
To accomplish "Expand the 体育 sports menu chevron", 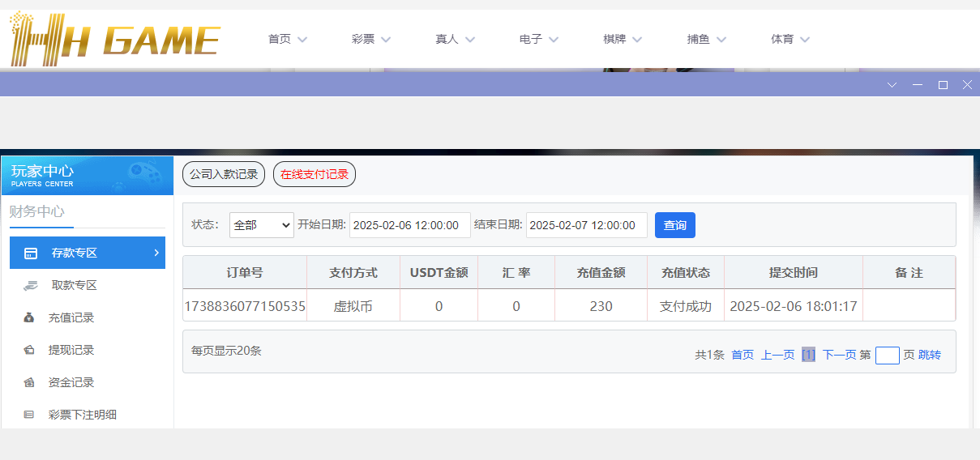I will [804, 39].
